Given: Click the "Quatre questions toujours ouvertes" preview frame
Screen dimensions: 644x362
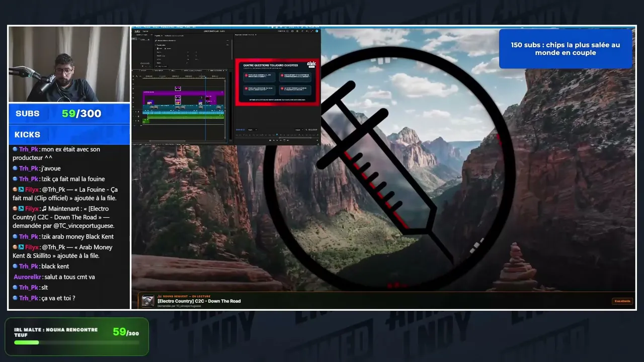Looking at the screenshot, I should (x=277, y=82).
